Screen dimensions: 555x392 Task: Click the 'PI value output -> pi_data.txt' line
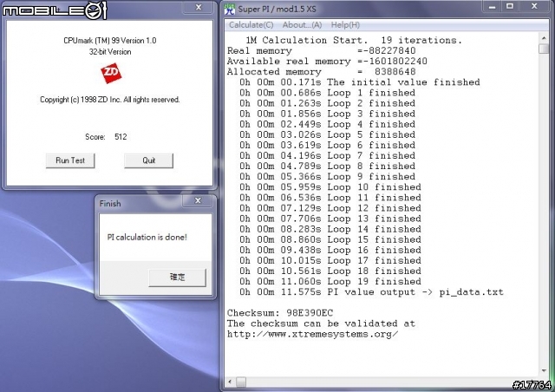pos(371,292)
